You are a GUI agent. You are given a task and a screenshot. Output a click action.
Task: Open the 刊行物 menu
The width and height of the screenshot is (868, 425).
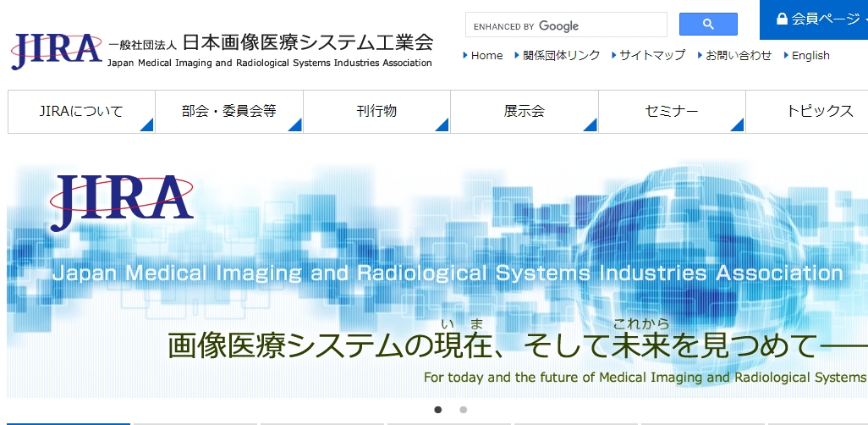coord(376,112)
